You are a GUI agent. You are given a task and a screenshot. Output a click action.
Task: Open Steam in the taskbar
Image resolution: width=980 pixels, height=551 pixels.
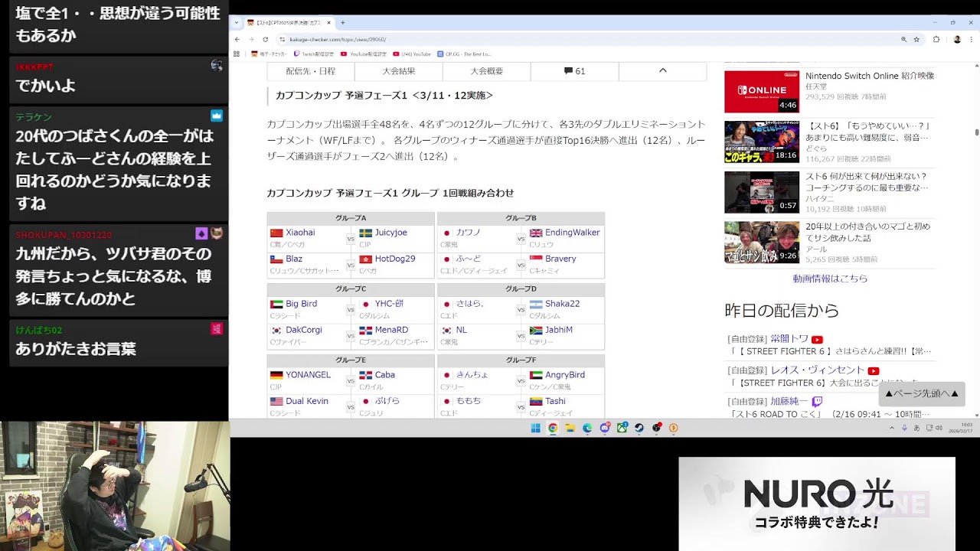click(639, 428)
